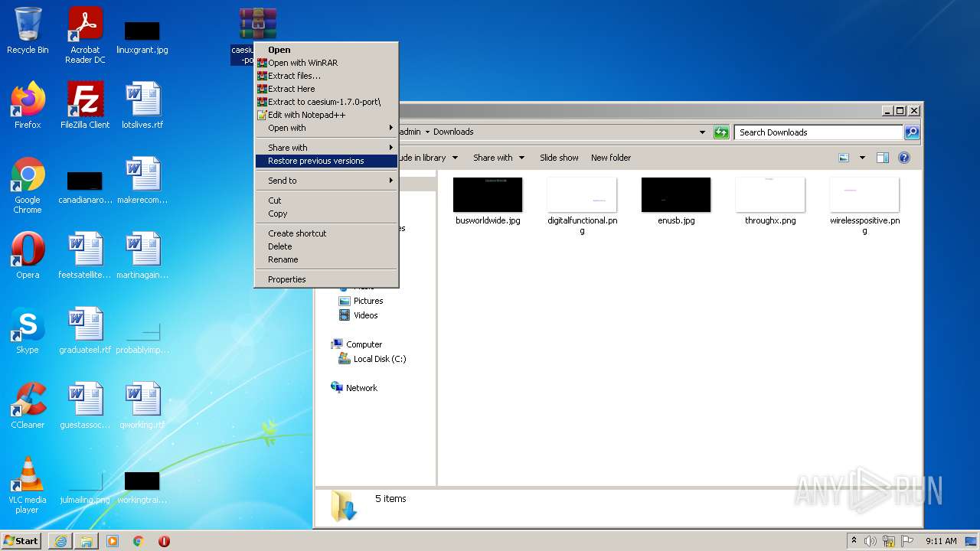This screenshot has height=551, width=980.
Task: Toggle the Explorer preview pane button
Action: [x=882, y=158]
